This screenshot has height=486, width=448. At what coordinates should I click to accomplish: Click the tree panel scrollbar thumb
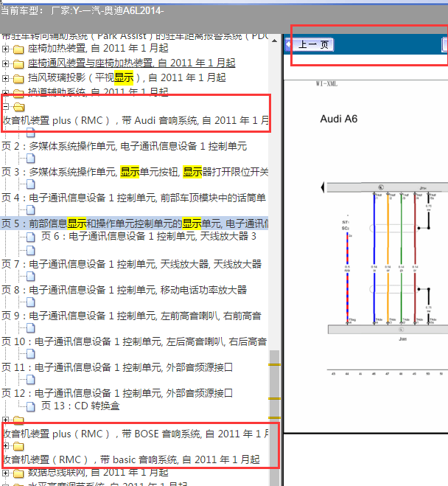click(274, 418)
